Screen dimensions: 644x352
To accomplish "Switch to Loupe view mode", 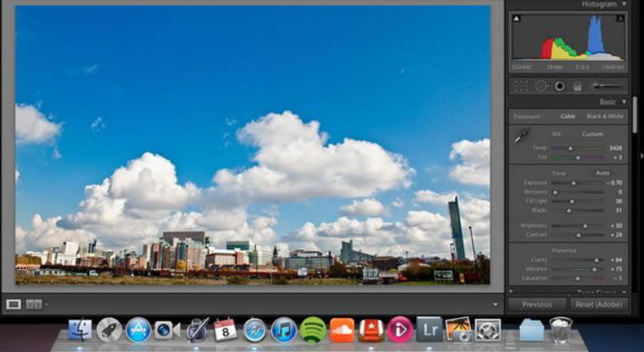I will 14,304.
